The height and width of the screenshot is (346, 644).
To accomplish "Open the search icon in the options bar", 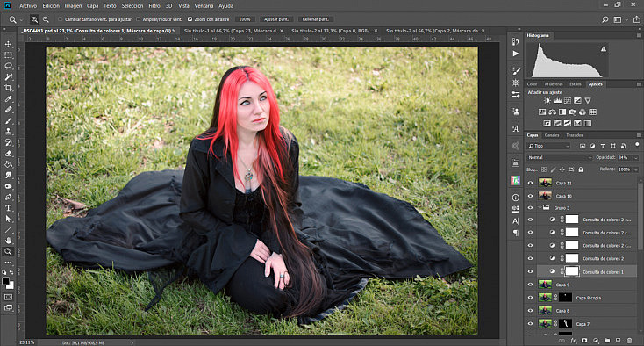I will pos(605,19).
